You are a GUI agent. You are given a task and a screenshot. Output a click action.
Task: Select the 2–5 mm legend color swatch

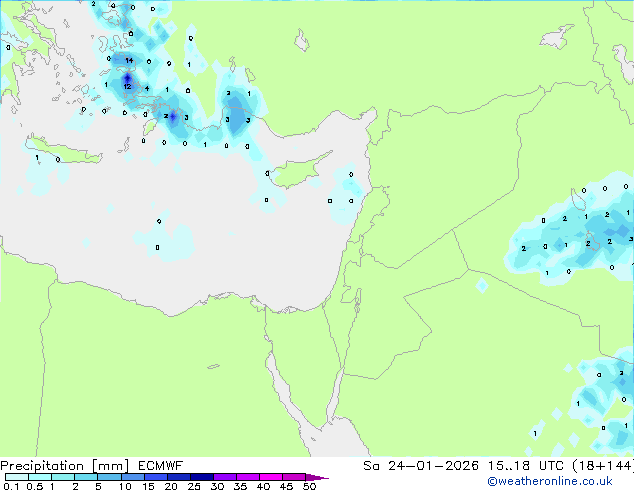[x=86, y=477]
